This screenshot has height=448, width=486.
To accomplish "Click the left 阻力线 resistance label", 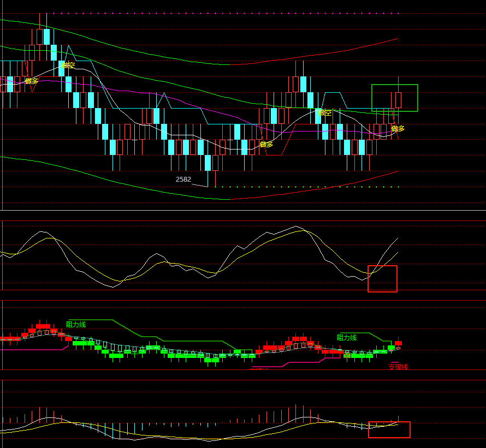I will [76, 325].
